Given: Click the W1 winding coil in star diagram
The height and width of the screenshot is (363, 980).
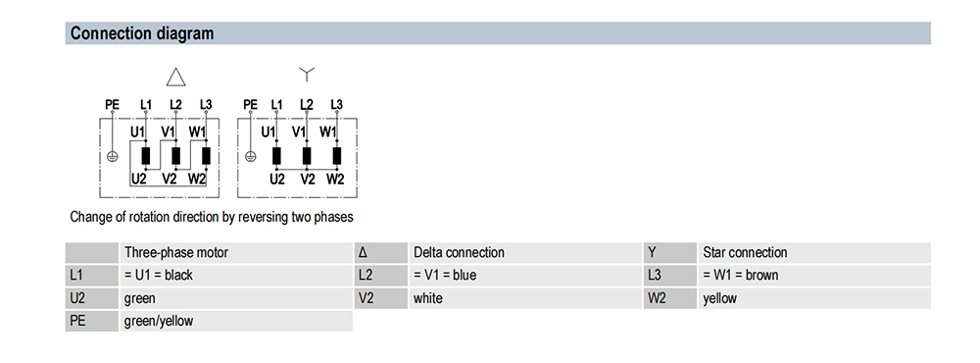Looking at the screenshot, I should coord(337,155).
